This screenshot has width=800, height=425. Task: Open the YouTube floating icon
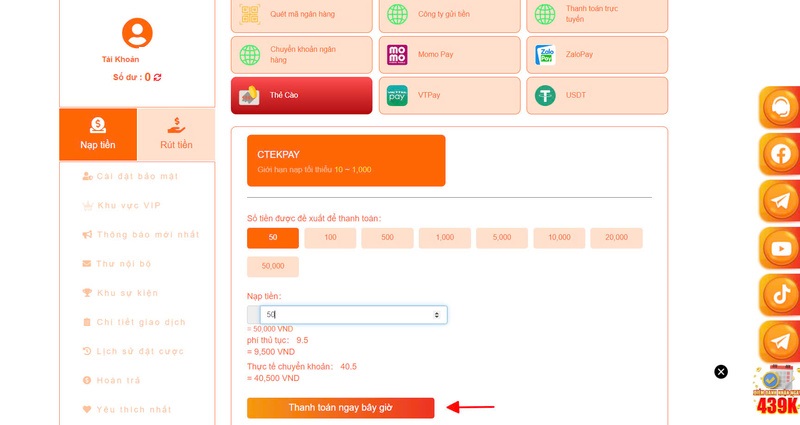point(779,248)
